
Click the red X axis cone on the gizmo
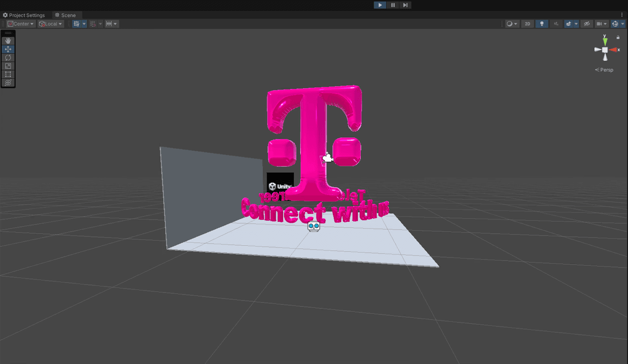(x=614, y=50)
